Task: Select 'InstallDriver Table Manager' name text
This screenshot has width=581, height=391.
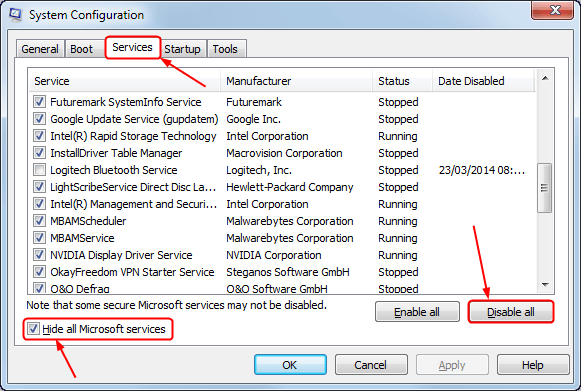Action: (x=116, y=153)
